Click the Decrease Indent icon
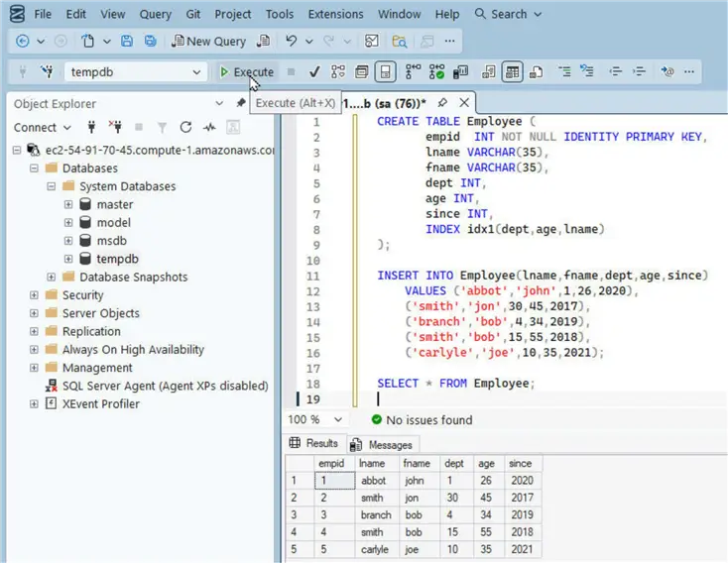The height and width of the screenshot is (563, 728). [615, 72]
